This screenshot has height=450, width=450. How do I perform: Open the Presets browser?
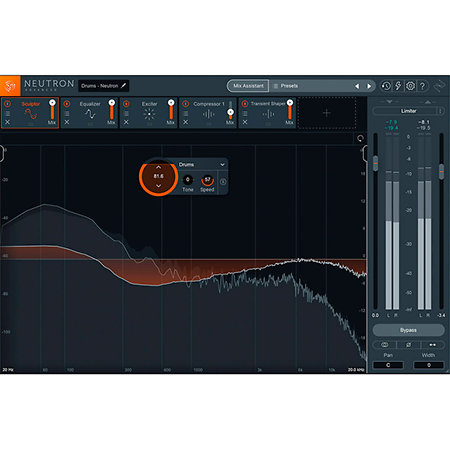click(x=289, y=86)
